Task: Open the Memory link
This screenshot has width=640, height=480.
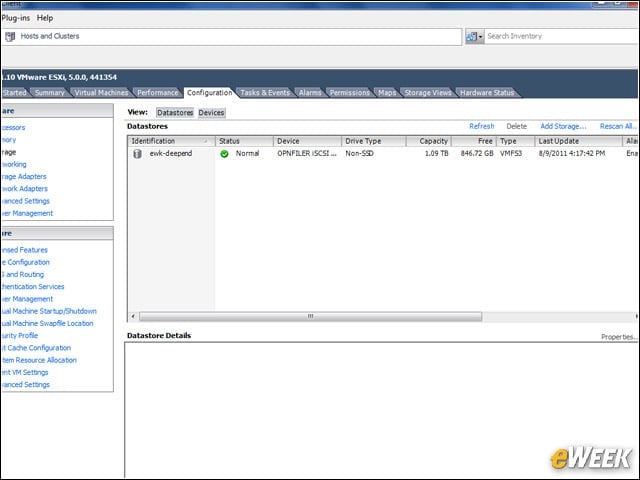Action: coord(9,140)
